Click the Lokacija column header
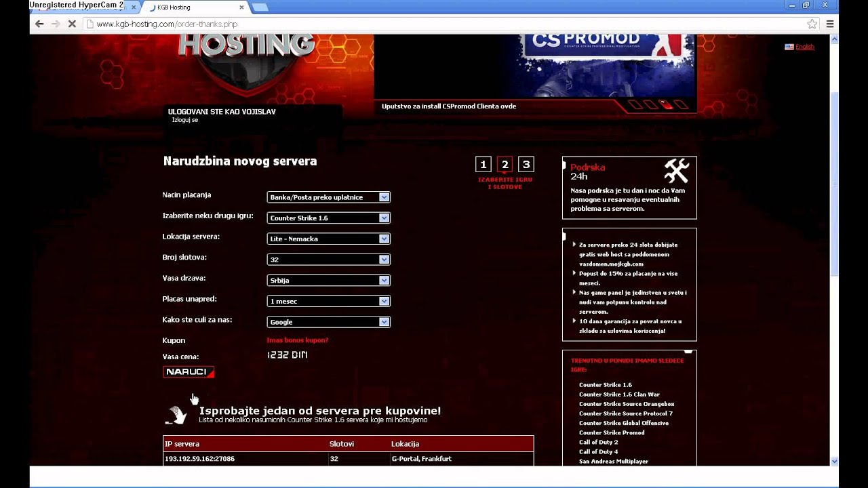 (405, 444)
